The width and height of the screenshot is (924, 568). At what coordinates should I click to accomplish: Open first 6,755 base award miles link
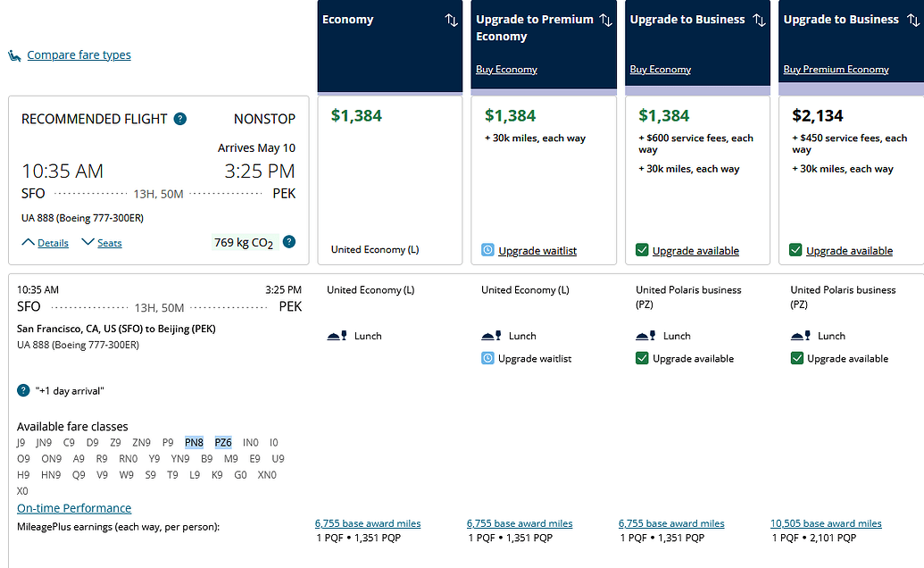[x=368, y=523]
